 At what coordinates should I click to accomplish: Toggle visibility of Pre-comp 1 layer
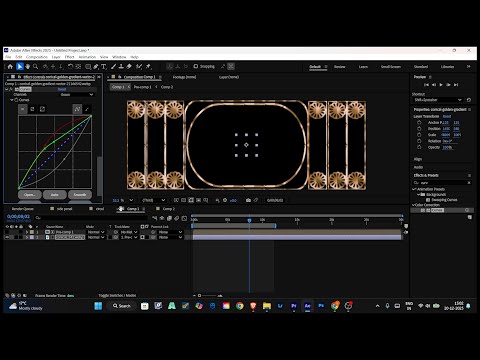7,232
